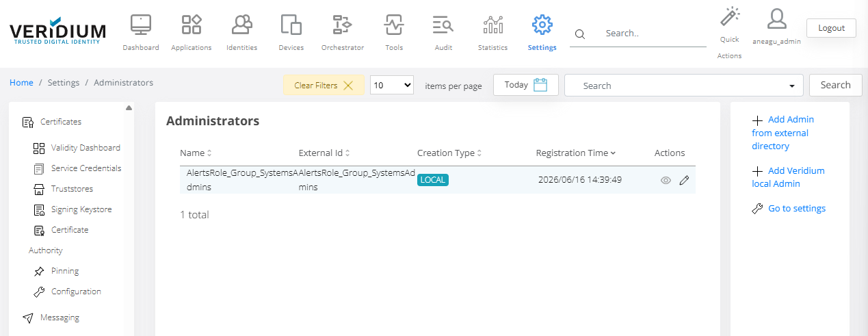Click the Logout button
868x336 pixels.
831,28
